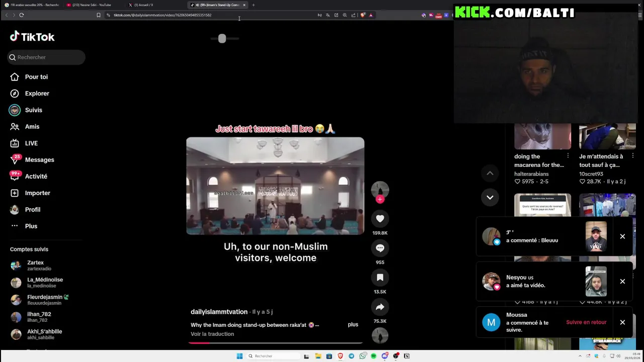Open the comments on the video
644x362 pixels.
[380, 248]
